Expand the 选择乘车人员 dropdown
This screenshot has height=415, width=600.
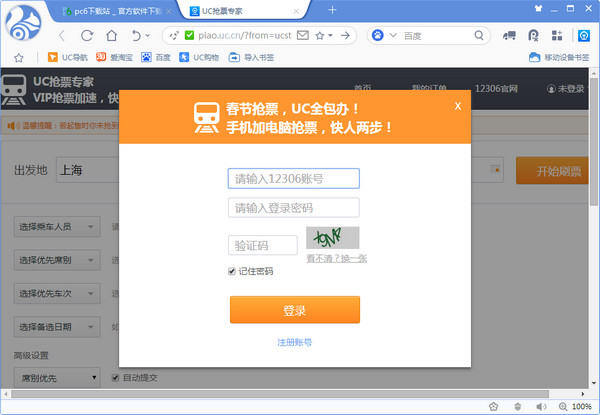tap(57, 227)
